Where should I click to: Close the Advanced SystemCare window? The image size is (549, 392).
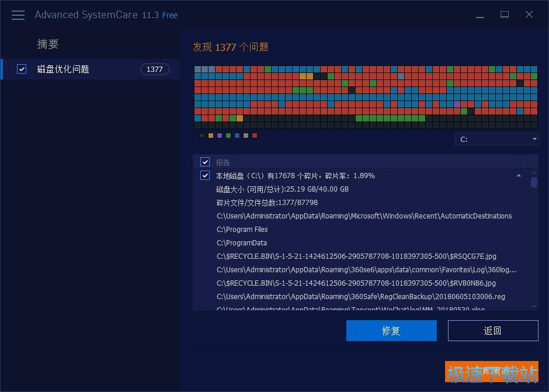click(x=529, y=15)
